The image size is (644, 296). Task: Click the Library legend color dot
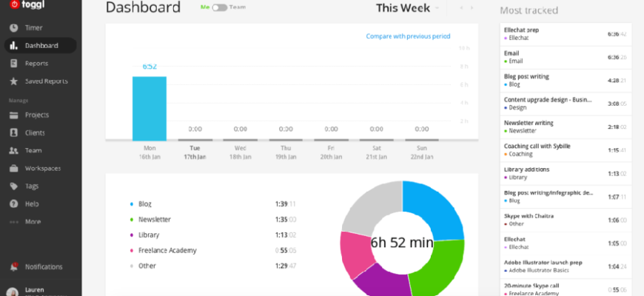tap(132, 235)
